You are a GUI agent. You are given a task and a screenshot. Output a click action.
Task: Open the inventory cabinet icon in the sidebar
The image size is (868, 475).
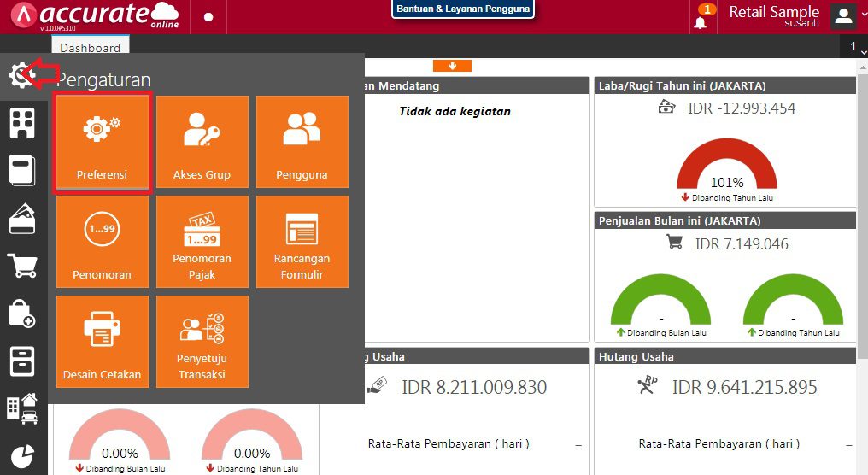(22, 361)
